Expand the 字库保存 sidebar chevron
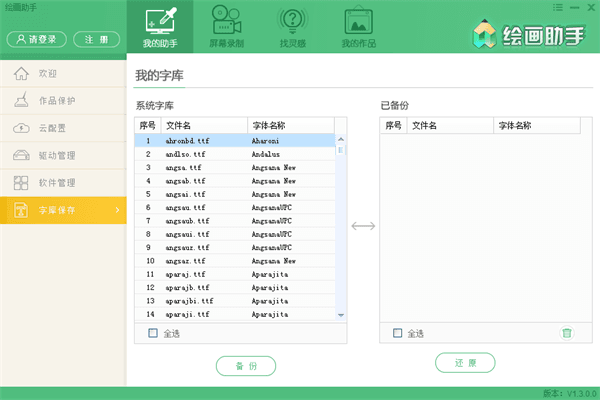 tap(118, 210)
